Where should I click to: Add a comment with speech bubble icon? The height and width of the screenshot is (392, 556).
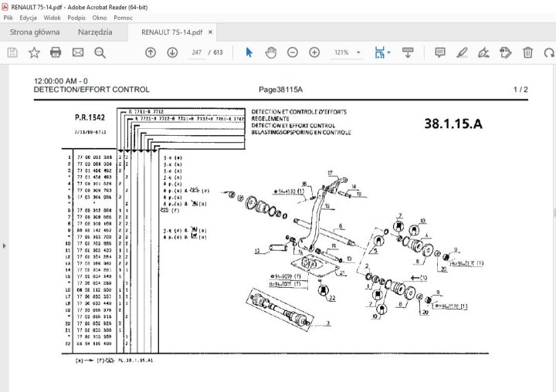tap(440, 52)
